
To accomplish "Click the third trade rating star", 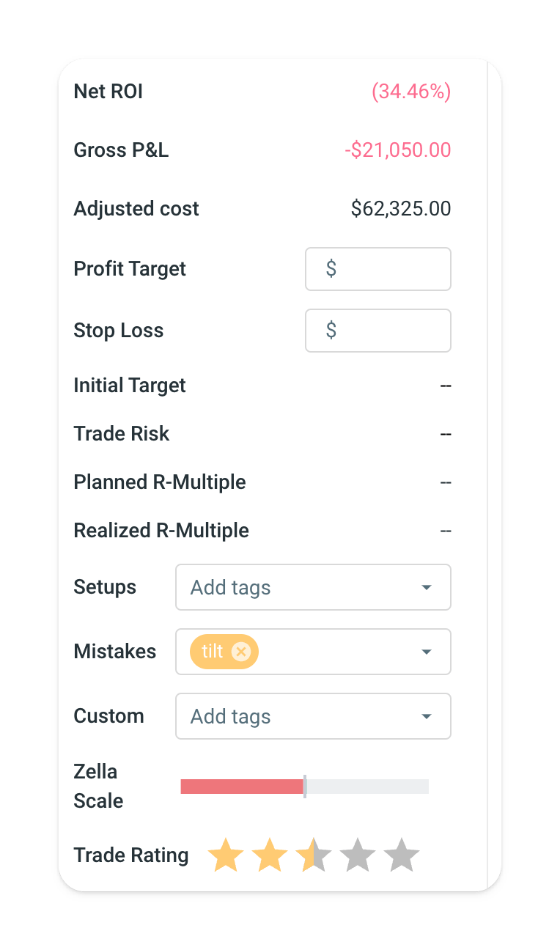I will tap(314, 855).
